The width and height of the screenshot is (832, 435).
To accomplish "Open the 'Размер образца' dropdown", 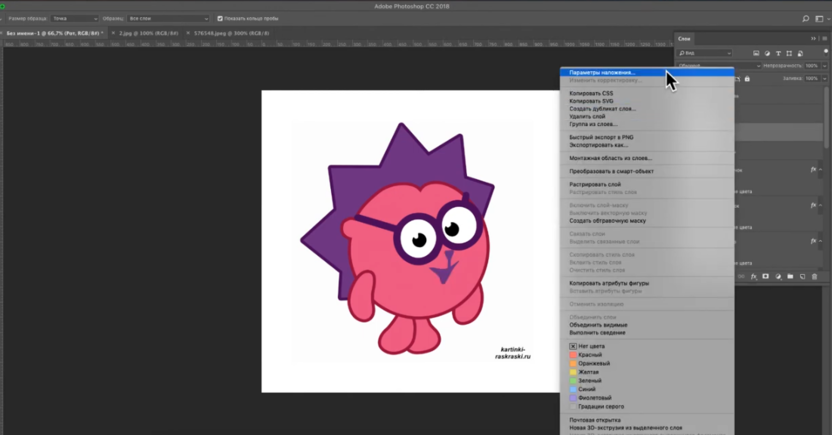I will (75, 18).
